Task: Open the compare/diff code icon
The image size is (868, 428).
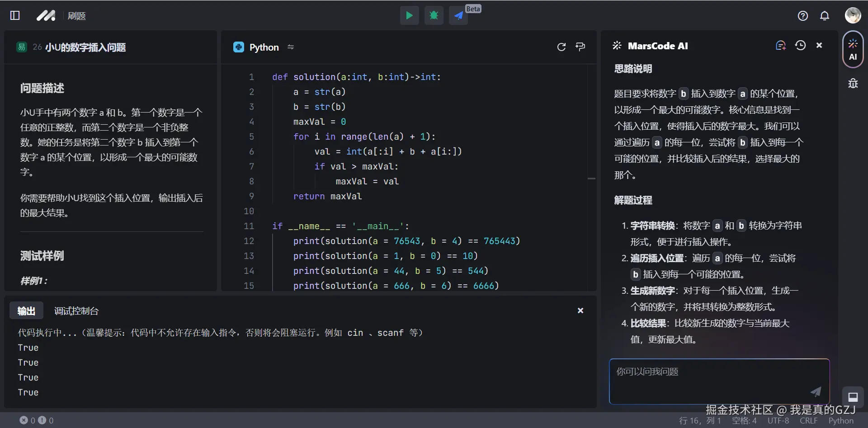Action: 580,47
